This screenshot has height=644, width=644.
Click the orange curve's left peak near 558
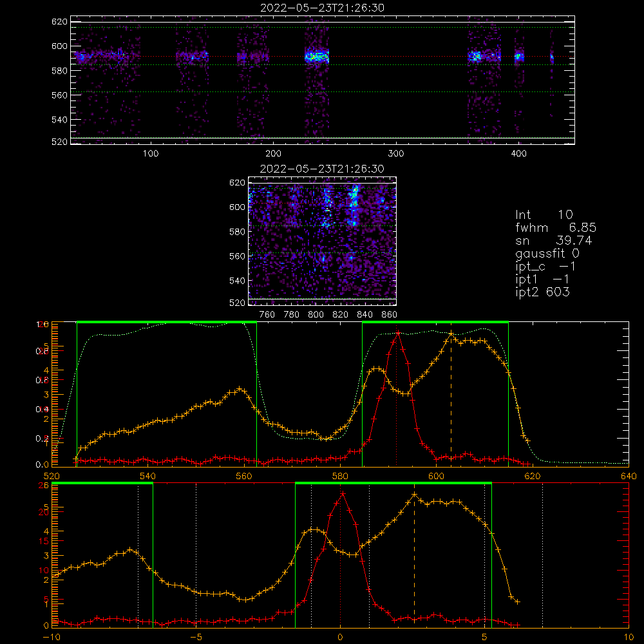[240, 388]
